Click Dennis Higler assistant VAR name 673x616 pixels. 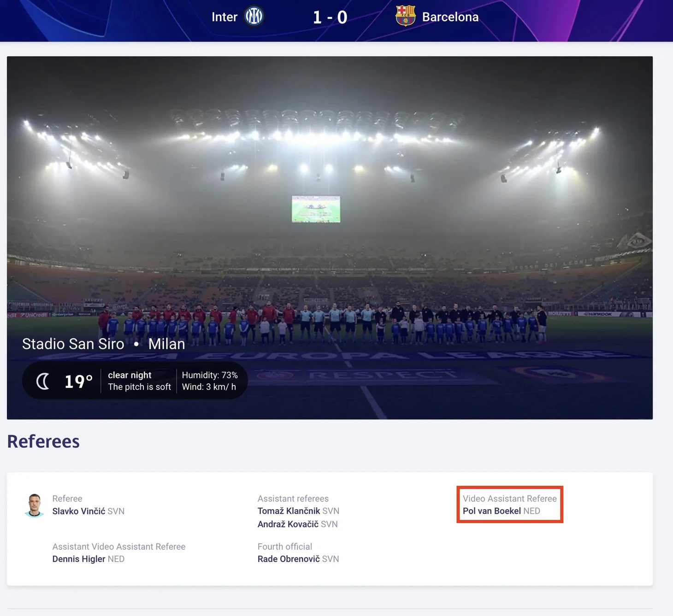79,559
